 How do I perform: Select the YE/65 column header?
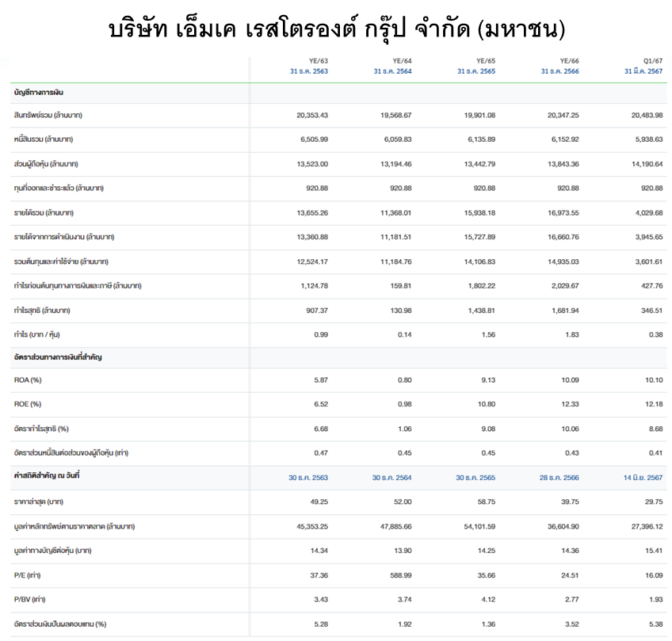tap(486, 61)
